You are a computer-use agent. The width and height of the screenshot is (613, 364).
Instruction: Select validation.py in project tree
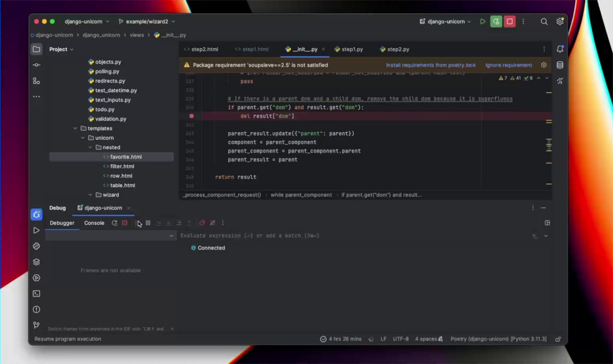pos(112,119)
